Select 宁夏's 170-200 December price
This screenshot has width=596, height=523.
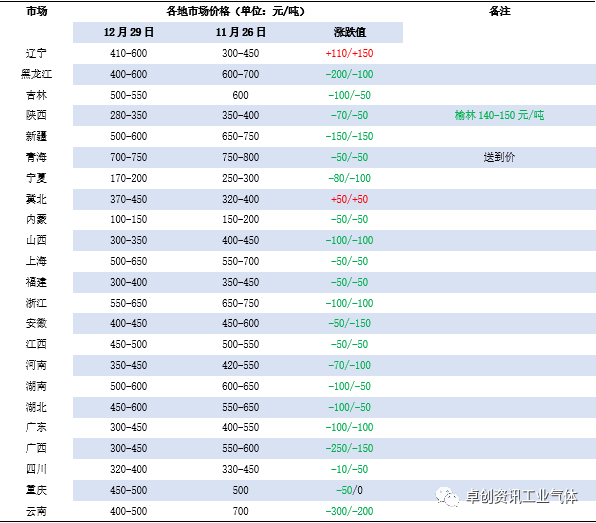click(x=128, y=178)
